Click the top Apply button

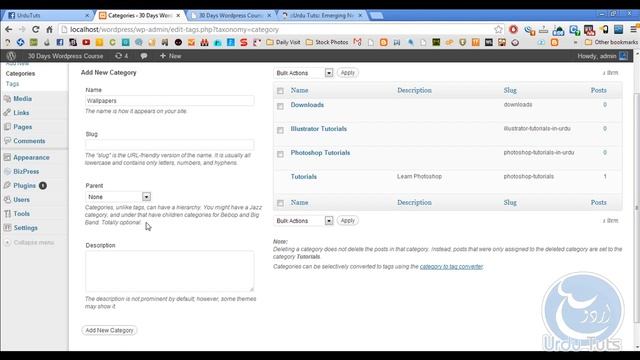coord(348,73)
